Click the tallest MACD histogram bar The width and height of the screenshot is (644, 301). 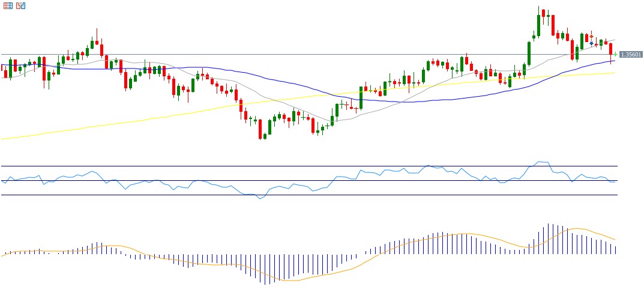548,237
